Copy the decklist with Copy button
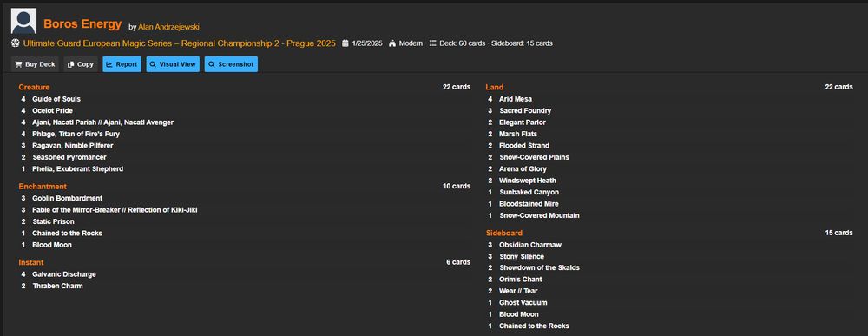The width and height of the screenshot is (868, 336). (x=80, y=64)
